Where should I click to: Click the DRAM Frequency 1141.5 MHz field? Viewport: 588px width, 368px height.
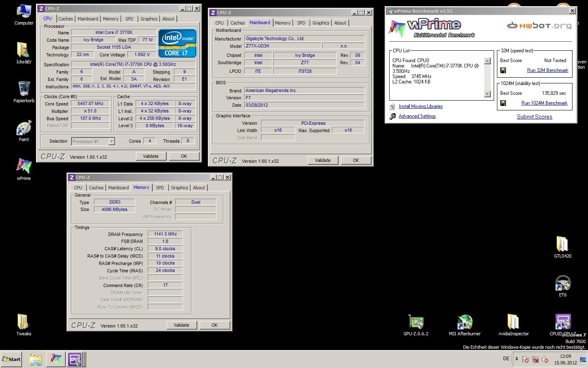coord(165,234)
